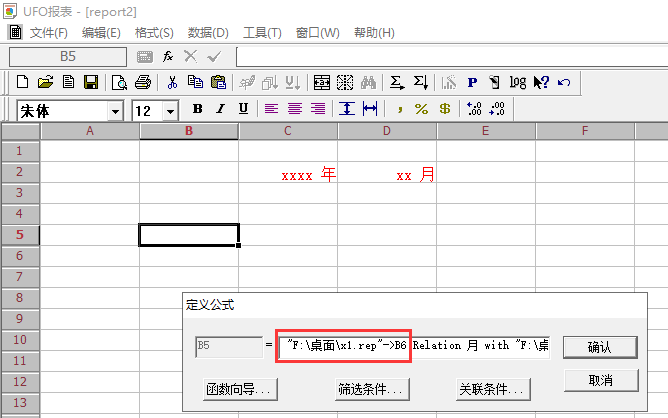Click the 筛选条件 button
The width and height of the screenshot is (668, 418).
click(x=372, y=389)
